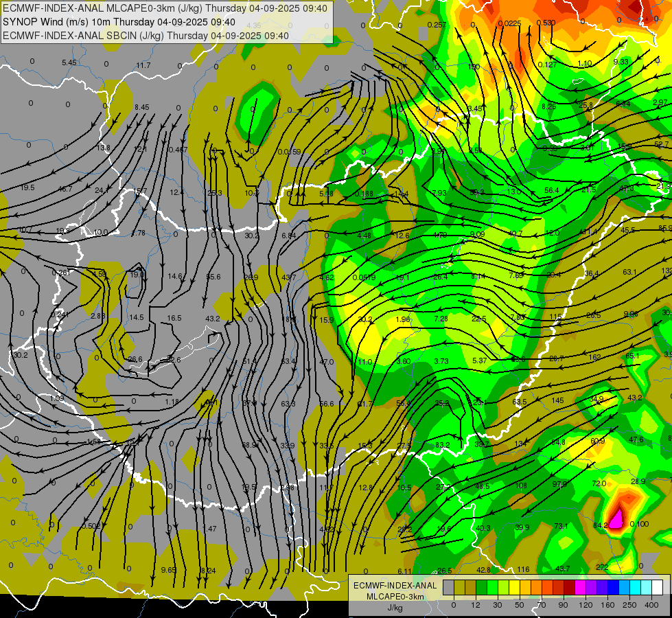
Task: Click the legend tick label 160
Action: point(607,605)
